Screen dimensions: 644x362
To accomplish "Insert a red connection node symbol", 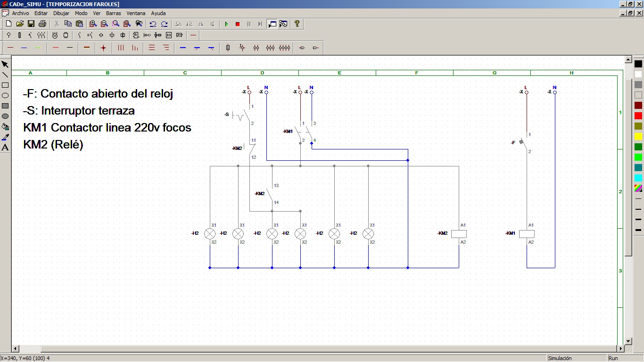I will click(103, 48).
